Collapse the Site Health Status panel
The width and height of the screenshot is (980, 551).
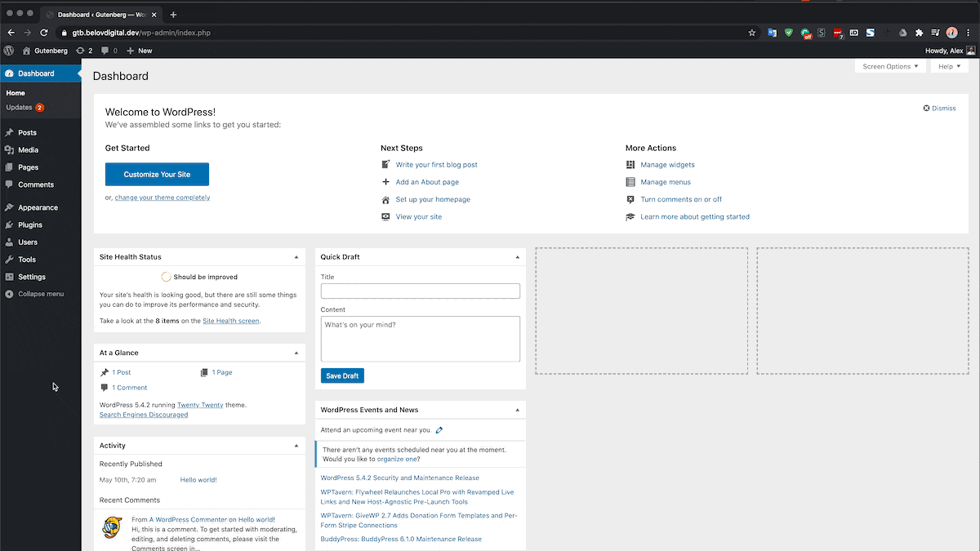[296, 257]
